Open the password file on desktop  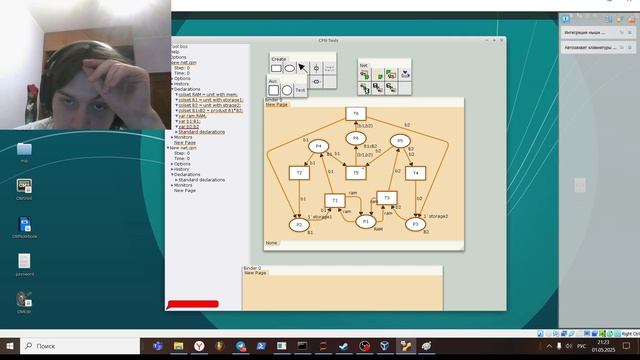(24, 265)
